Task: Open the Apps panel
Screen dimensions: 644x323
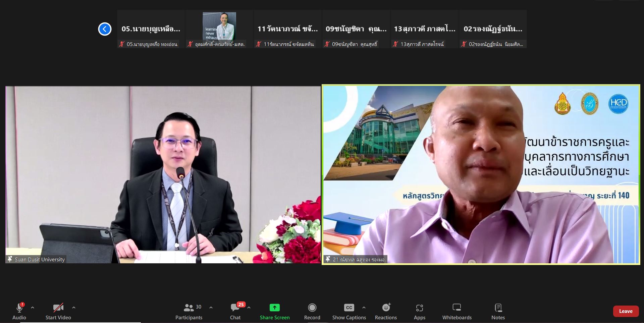Action: point(420,312)
